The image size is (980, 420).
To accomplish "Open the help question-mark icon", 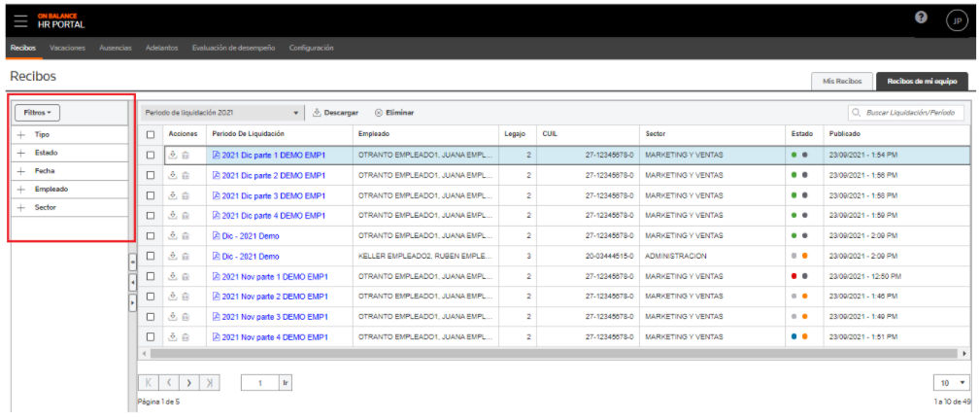I will (x=921, y=17).
